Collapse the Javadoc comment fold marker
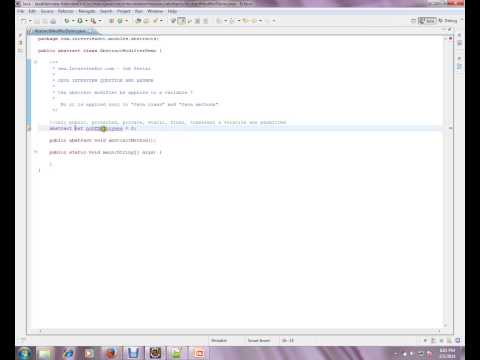The image size is (480, 360). pos(36,62)
